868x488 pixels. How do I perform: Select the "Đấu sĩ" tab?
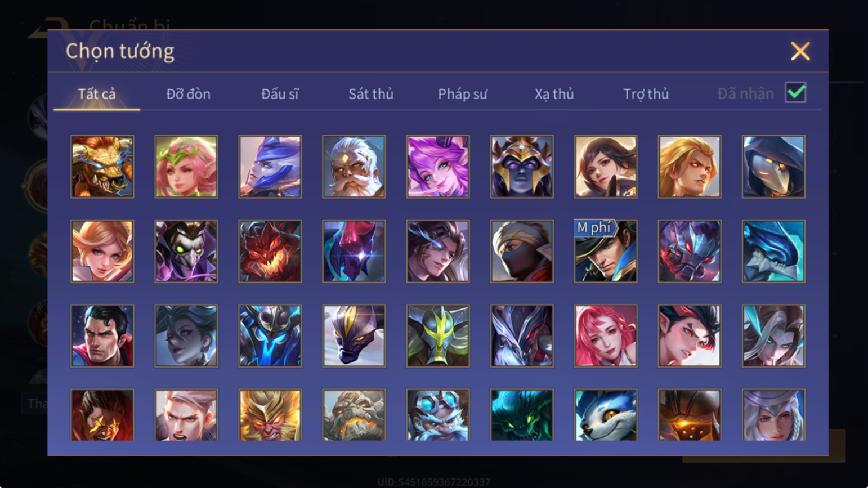point(280,94)
